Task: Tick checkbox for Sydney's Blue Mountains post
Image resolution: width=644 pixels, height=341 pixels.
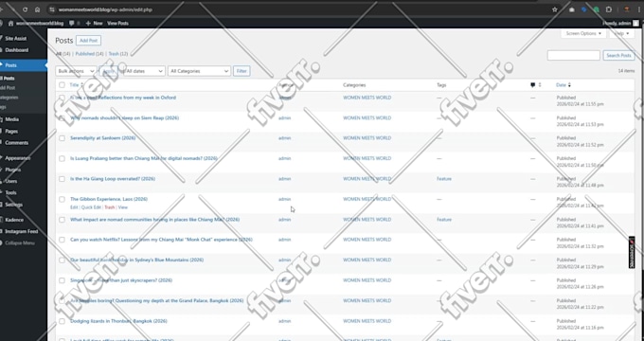Action: [x=62, y=260]
